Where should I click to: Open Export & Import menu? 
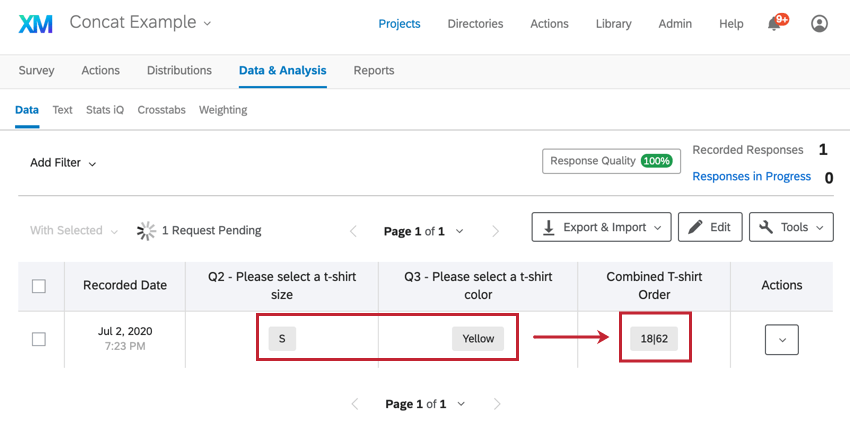[601, 227]
